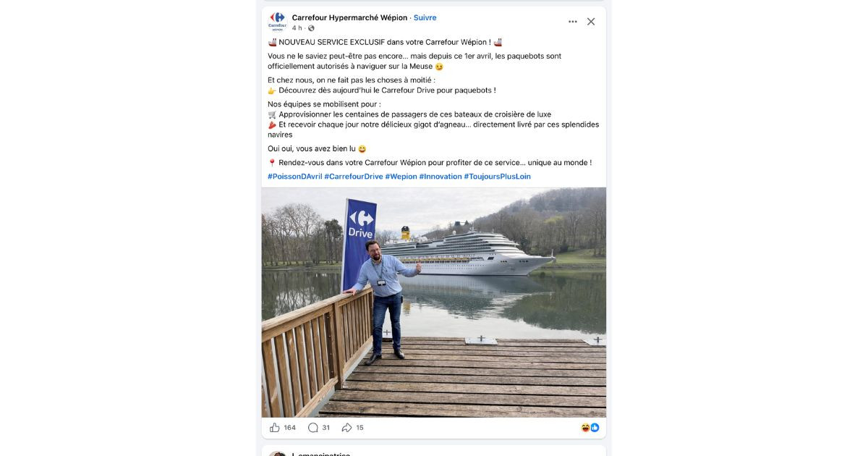
Task: Open the #CarrefourDrive hashtag
Action: (x=354, y=177)
